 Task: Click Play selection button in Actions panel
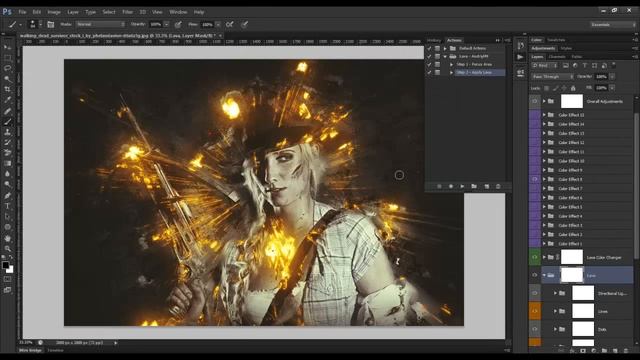click(x=462, y=186)
